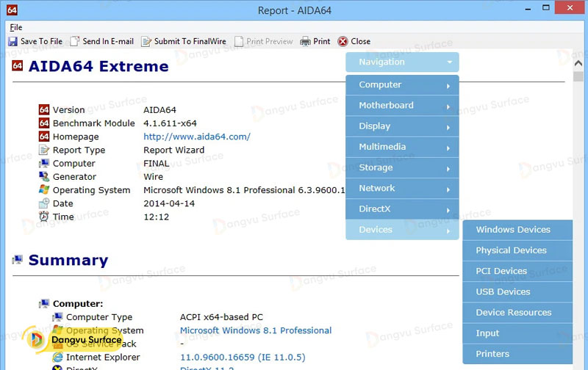Expand the Storage navigation submenu

(402, 168)
